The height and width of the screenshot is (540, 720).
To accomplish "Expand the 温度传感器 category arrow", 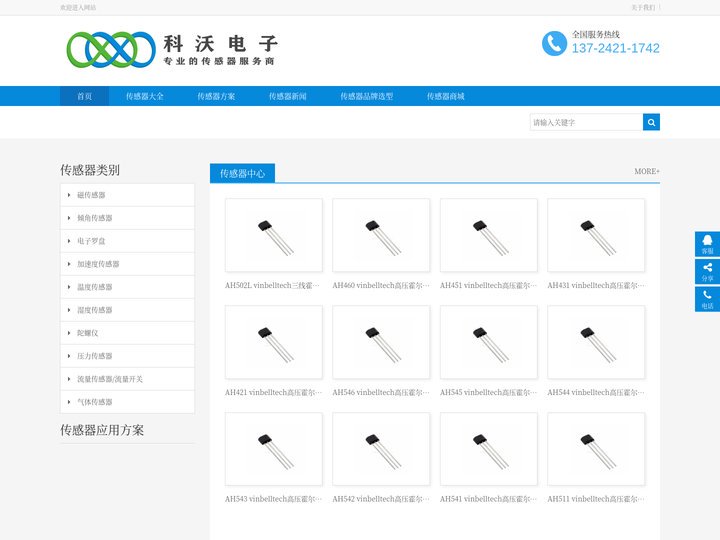I will pyautogui.click(x=69, y=287).
